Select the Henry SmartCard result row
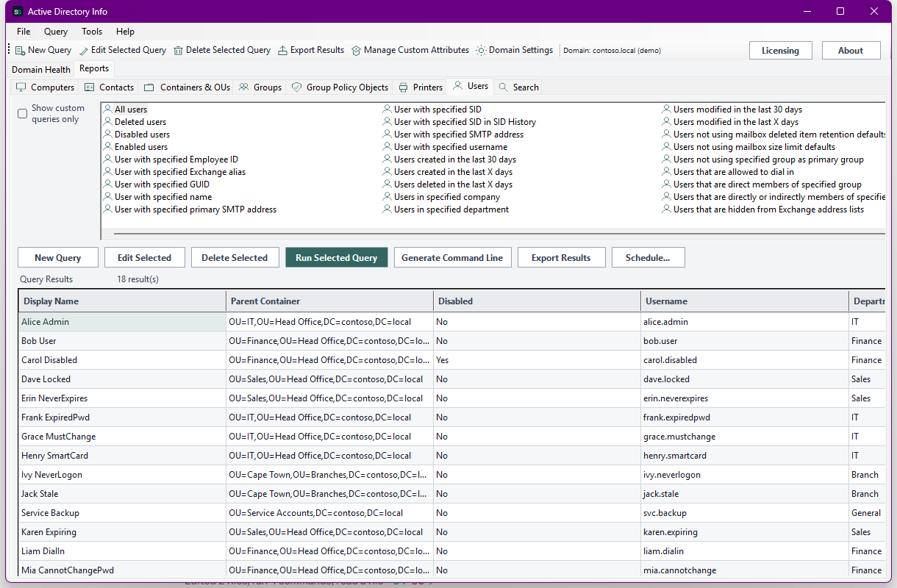This screenshot has height=588, width=897. pos(452,456)
